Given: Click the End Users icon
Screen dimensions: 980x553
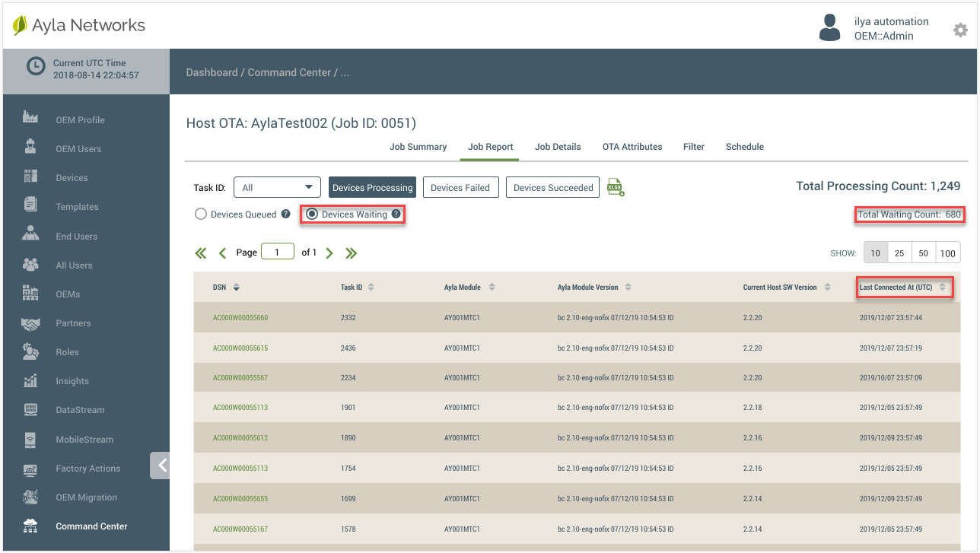Looking at the screenshot, I should (30, 234).
